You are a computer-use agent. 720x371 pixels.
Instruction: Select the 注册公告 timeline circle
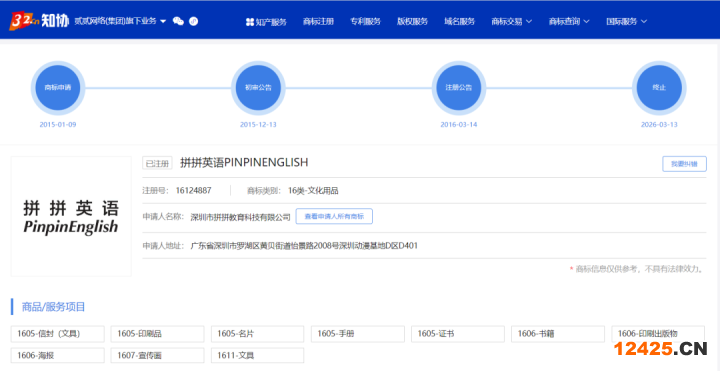459,88
